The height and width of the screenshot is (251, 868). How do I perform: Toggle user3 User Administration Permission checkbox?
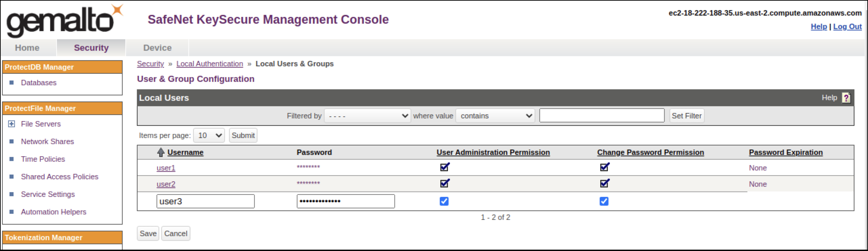pyautogui.click(x=444, y=201)
